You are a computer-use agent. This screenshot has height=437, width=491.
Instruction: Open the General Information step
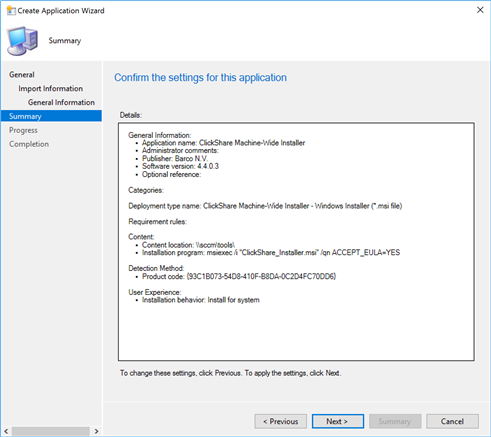(61, 102)
